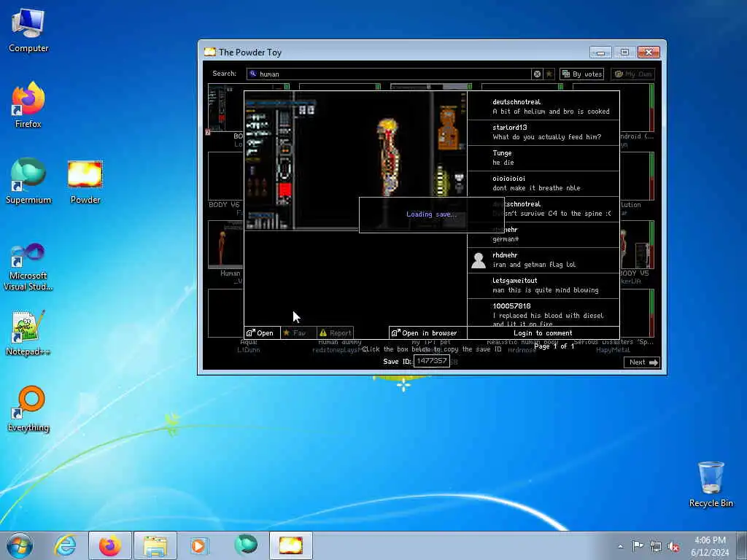
Task: Go to the Next page of results
Action: pos(642,362)
